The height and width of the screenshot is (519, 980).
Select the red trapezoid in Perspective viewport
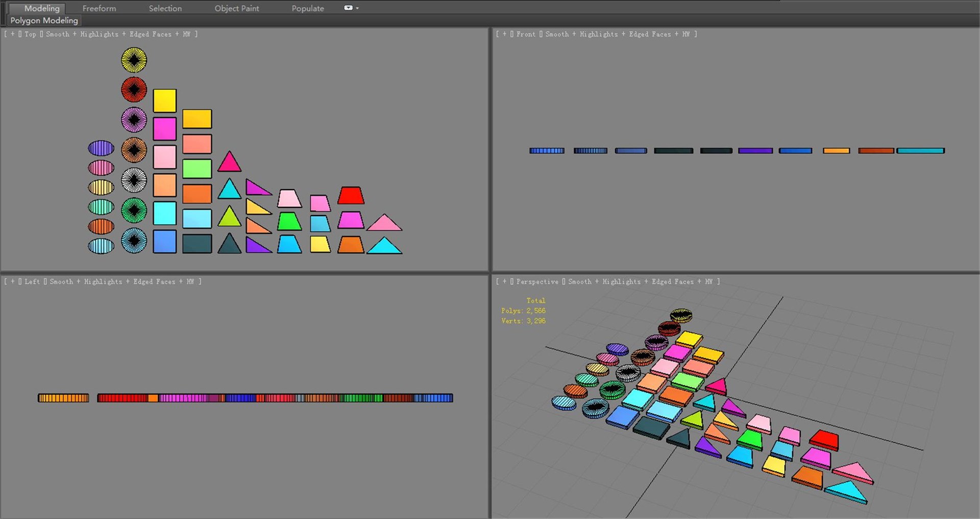click(x=824, y=440)
